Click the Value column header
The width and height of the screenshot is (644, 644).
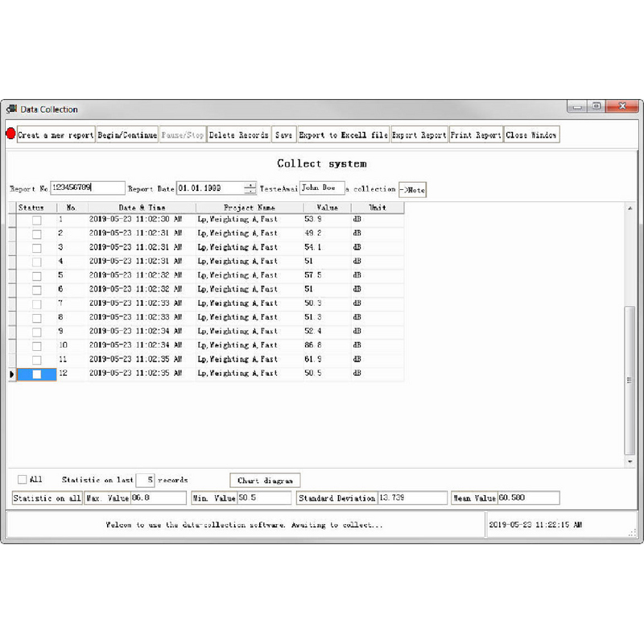click(328, 208)
